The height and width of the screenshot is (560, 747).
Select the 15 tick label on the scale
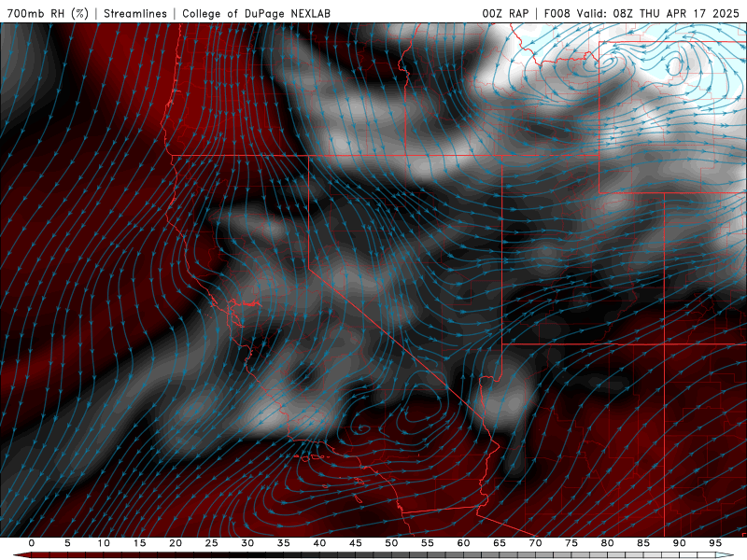click(139, 543)
